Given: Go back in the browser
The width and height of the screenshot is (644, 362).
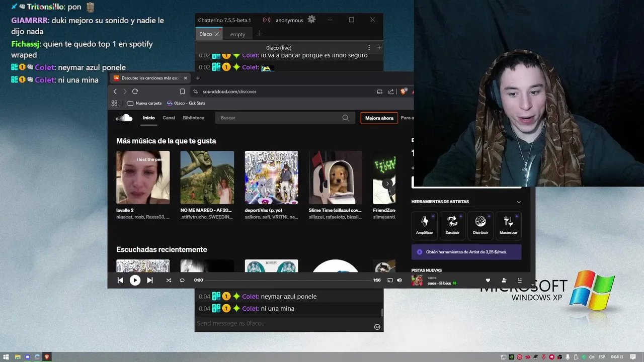Looking at the screenshot, I should (x=115, y=92).
